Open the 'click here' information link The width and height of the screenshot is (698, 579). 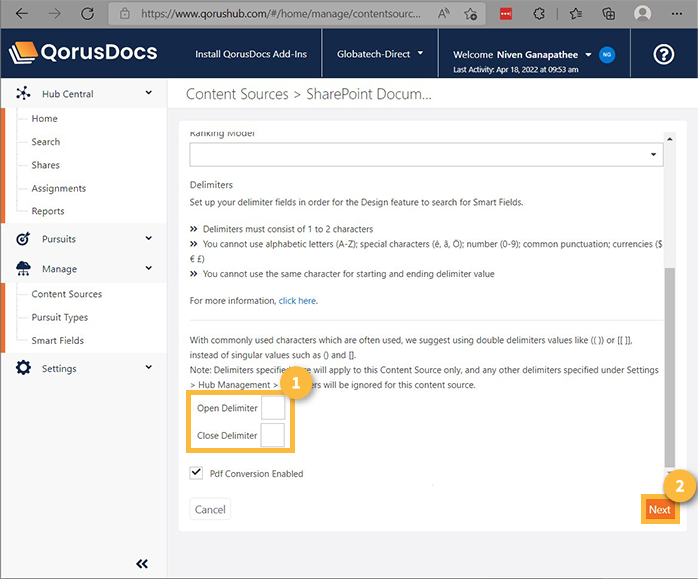click(x=297, y=300)
